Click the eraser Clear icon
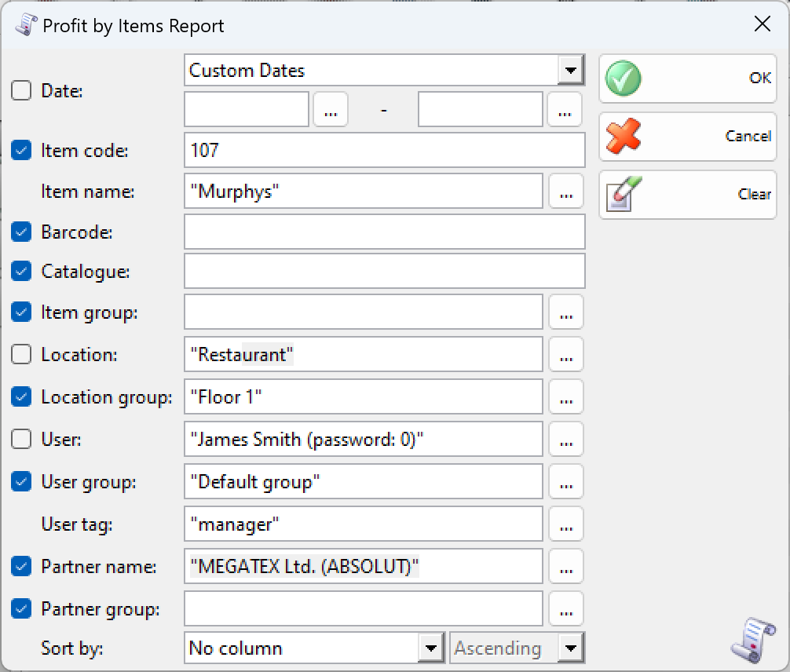This screenshot has width=790, height=672. click(x=624, y=195)
